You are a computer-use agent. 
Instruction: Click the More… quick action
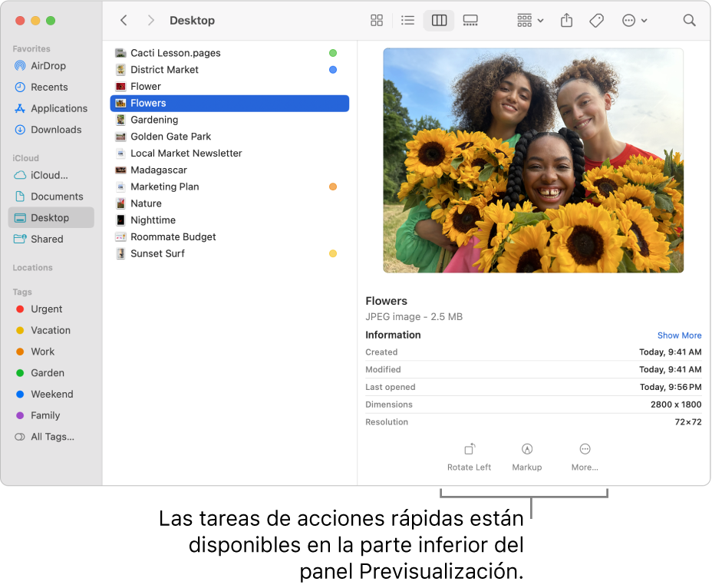[x=585, y=458]
